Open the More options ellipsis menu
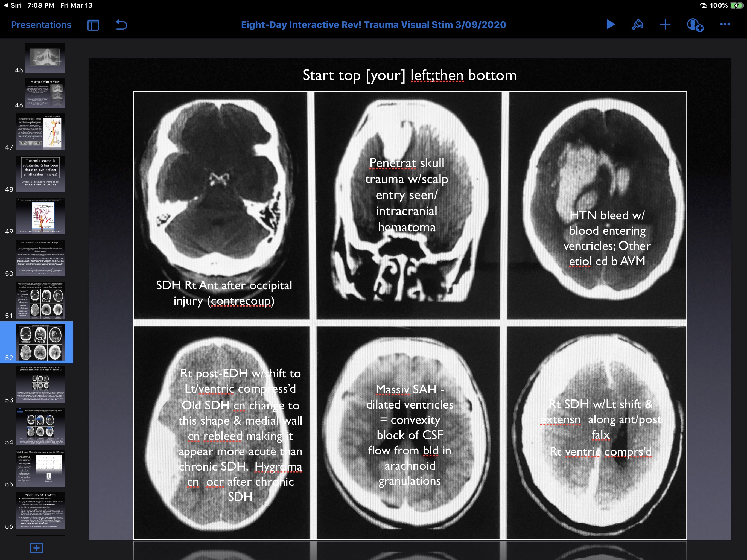This screenshot has width=747, height=560. coord(725,24)
